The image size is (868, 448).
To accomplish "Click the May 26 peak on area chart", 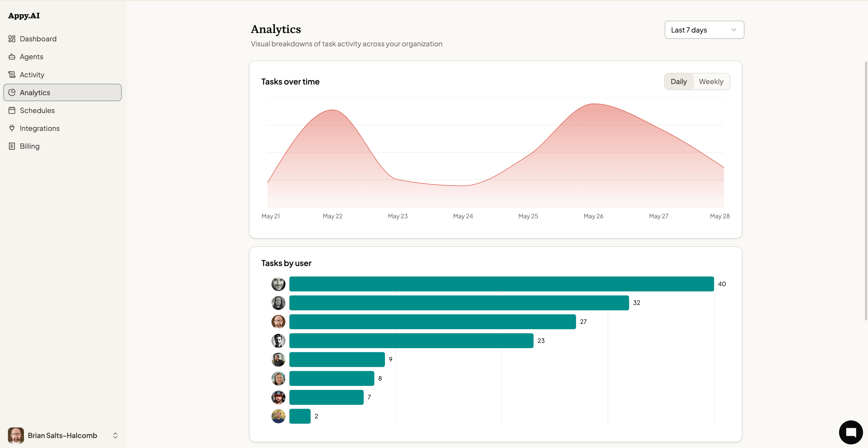I will [x=594, y=104].
